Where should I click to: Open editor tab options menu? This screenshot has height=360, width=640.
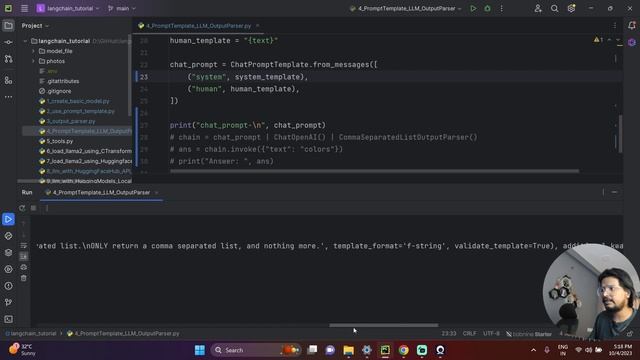coord(615,26)
